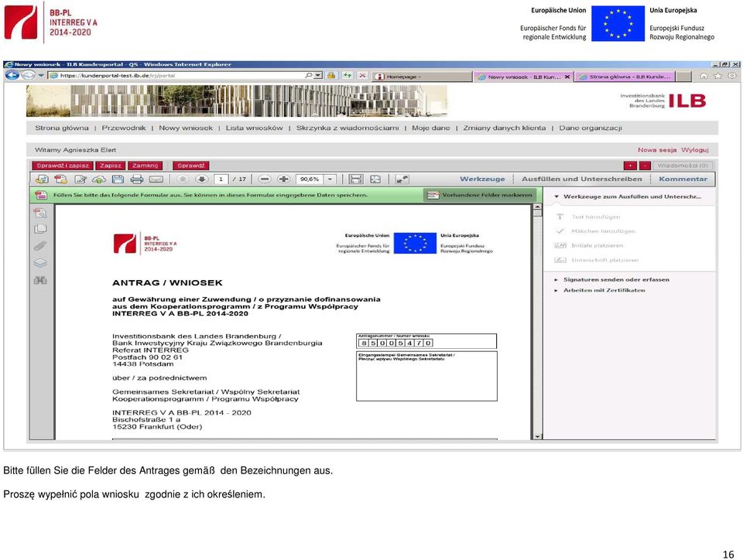Viewport: 743px width, 560px height.
Task: Click the fit-width scrolling mode icon
Action: pyautogui.click(x=355, y=179)
